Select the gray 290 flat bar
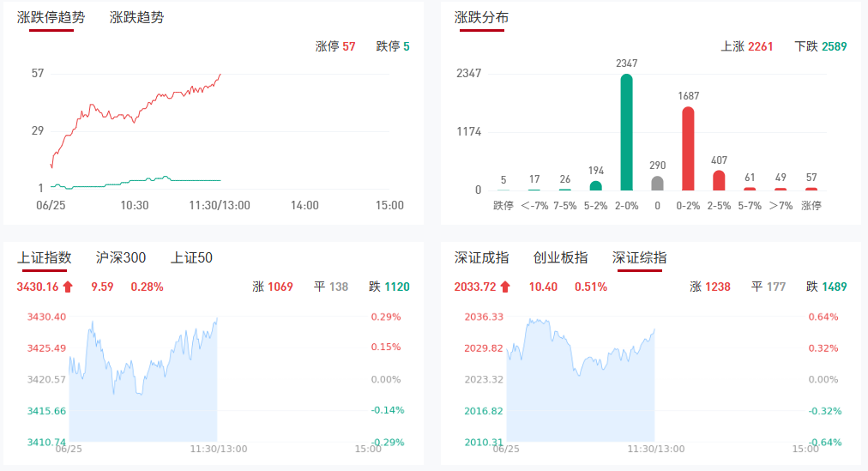The image size is (868, 471). point(657,183)
